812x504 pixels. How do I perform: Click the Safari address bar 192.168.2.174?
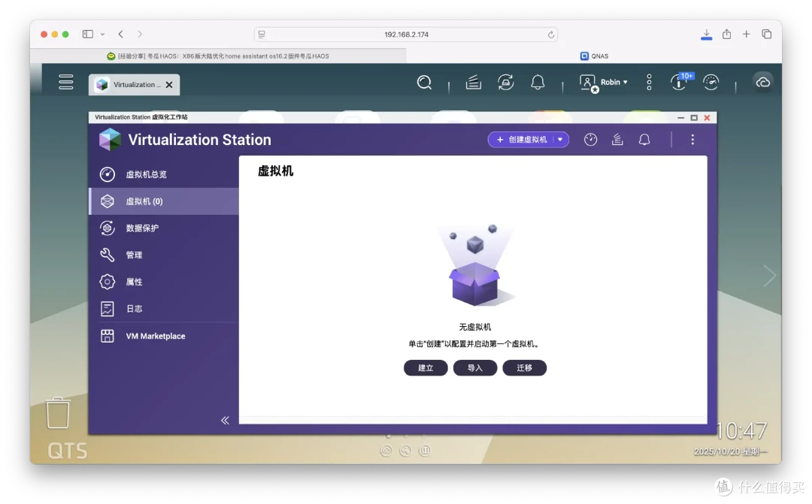(x=406, y=35)
